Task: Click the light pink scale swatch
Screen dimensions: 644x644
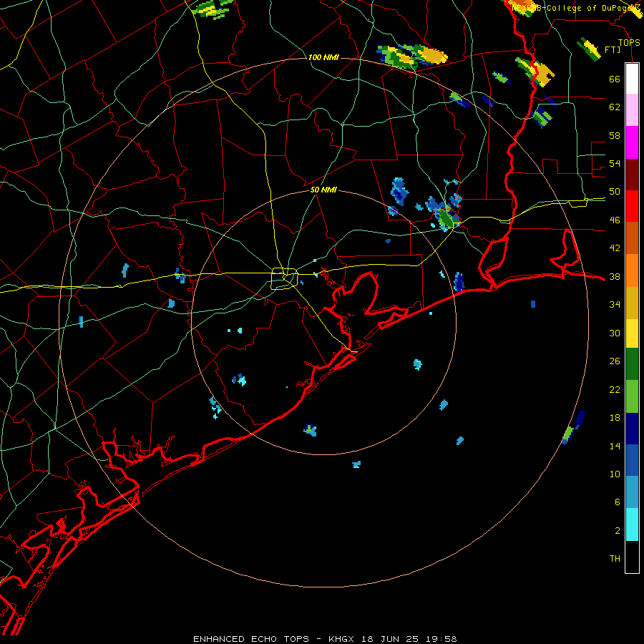Action: [x=632, y=110]
